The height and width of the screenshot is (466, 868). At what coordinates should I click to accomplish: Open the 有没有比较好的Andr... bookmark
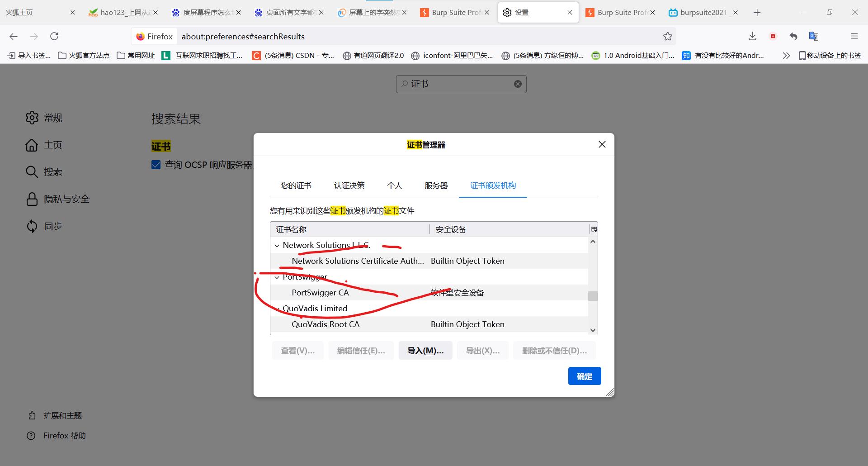(723, 55)
